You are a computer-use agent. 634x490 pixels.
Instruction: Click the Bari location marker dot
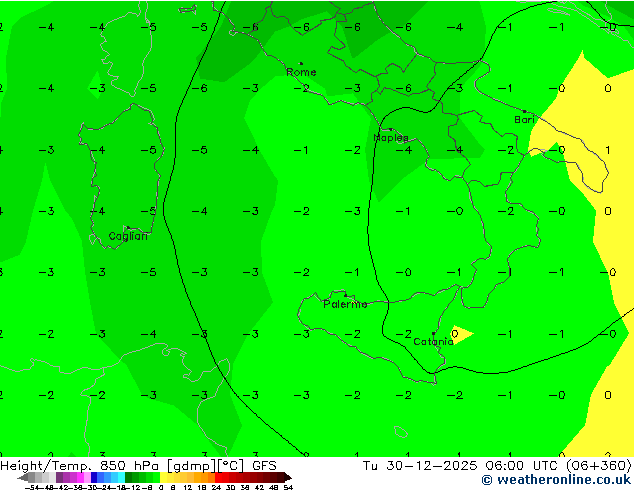[524, 111]
